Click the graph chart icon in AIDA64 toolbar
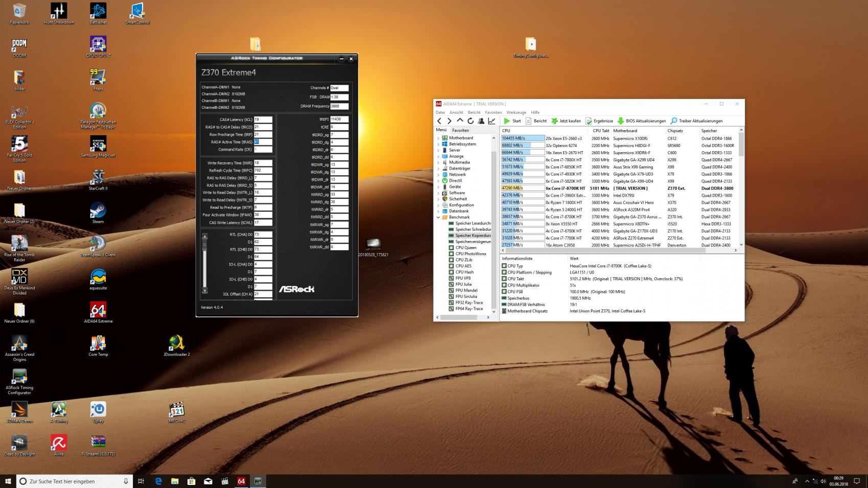 click(x=491, y=121)
